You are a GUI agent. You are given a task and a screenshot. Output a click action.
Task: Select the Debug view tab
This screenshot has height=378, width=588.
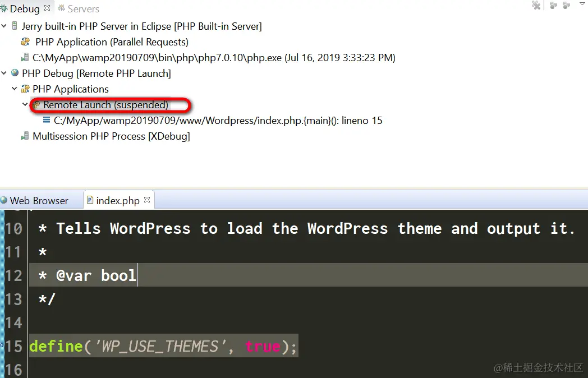click(25, 8)
